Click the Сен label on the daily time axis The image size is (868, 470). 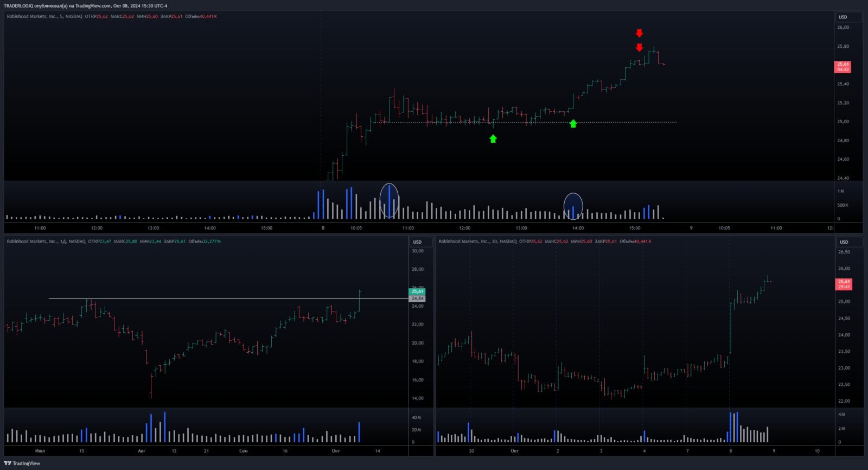tap(244, 450)
